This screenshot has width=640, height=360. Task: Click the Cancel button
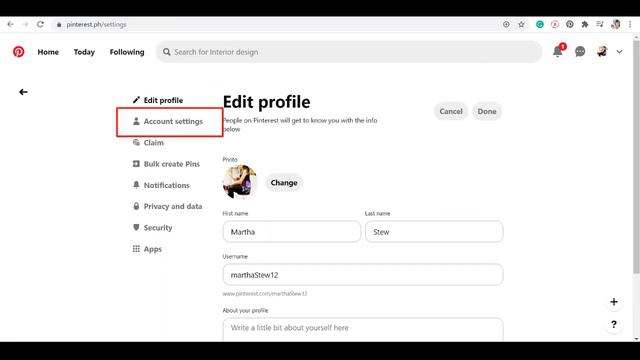click(x=451, y=111)
